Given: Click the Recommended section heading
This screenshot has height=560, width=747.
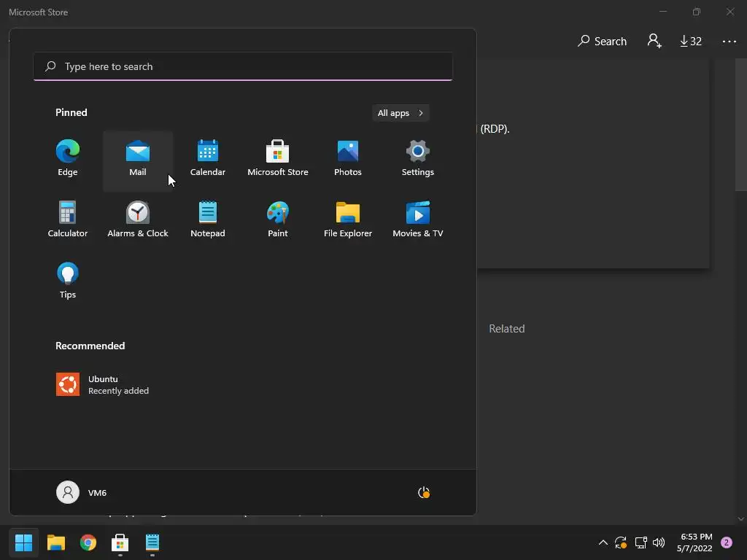Looking at the screenshot, I should (90, 346).
